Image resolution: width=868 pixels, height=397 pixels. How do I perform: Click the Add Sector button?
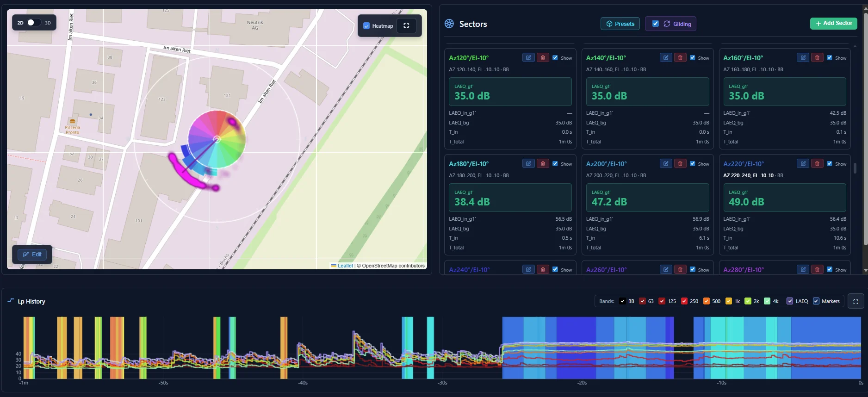point(833,23)
